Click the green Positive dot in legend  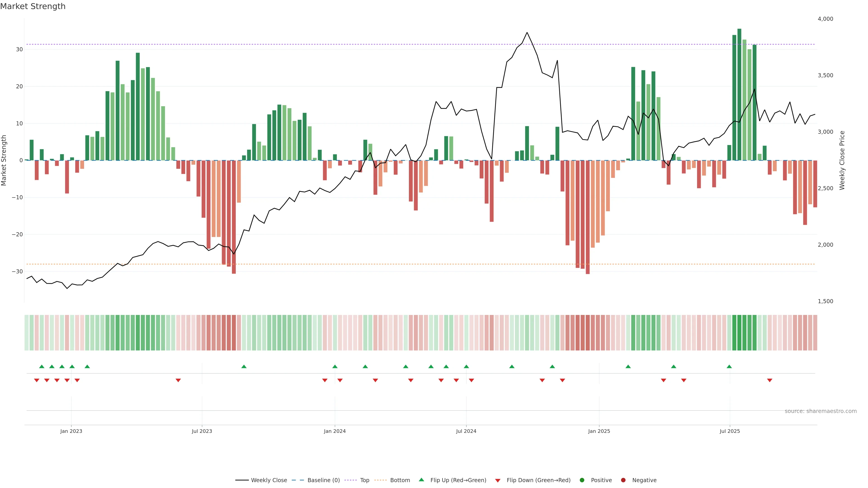(x=582, y=480)
